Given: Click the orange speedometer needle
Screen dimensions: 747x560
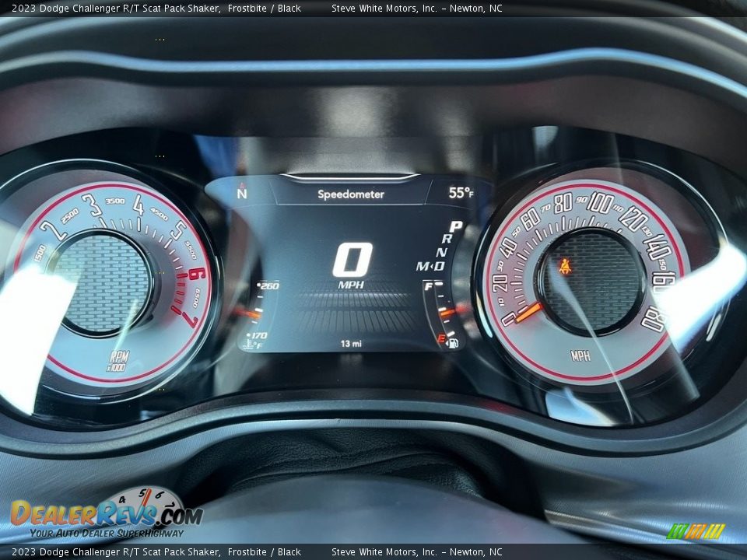Looking at the screenshot, I should tap(528, 313).
